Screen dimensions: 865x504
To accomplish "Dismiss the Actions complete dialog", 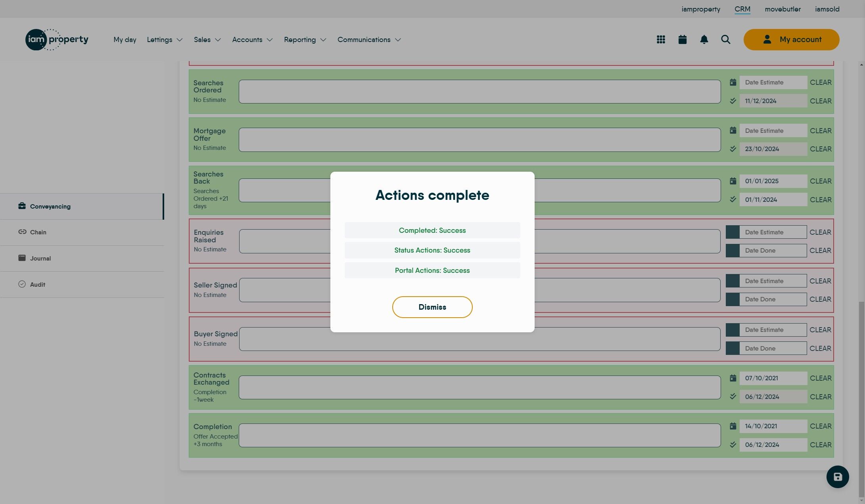I will (x=432, y=307).
